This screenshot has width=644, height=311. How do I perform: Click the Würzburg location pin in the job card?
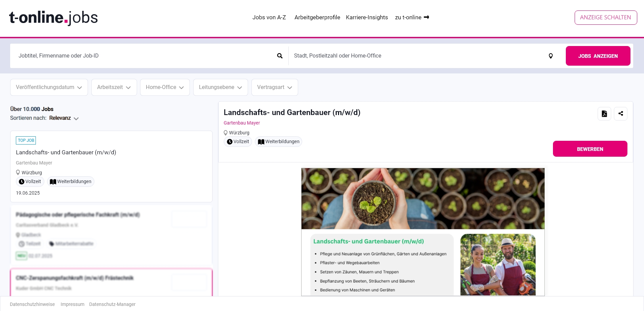(18, 173)
